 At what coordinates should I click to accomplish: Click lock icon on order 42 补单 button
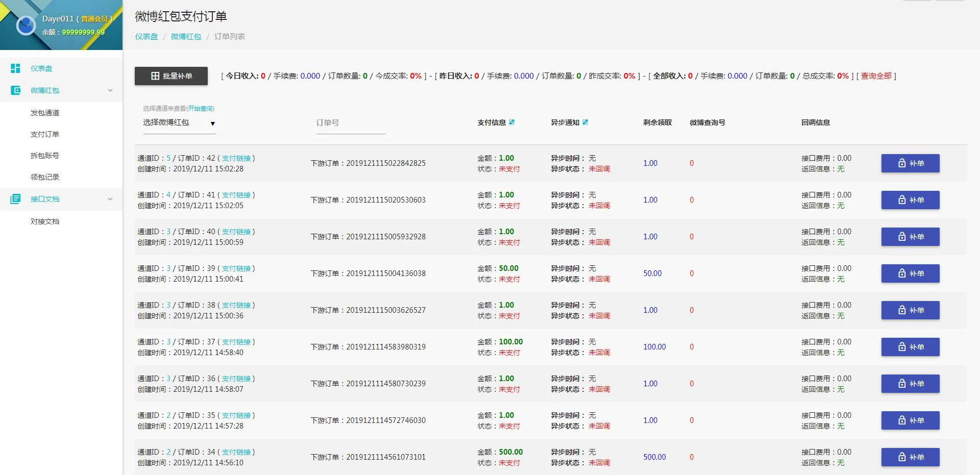pos(902,163)
